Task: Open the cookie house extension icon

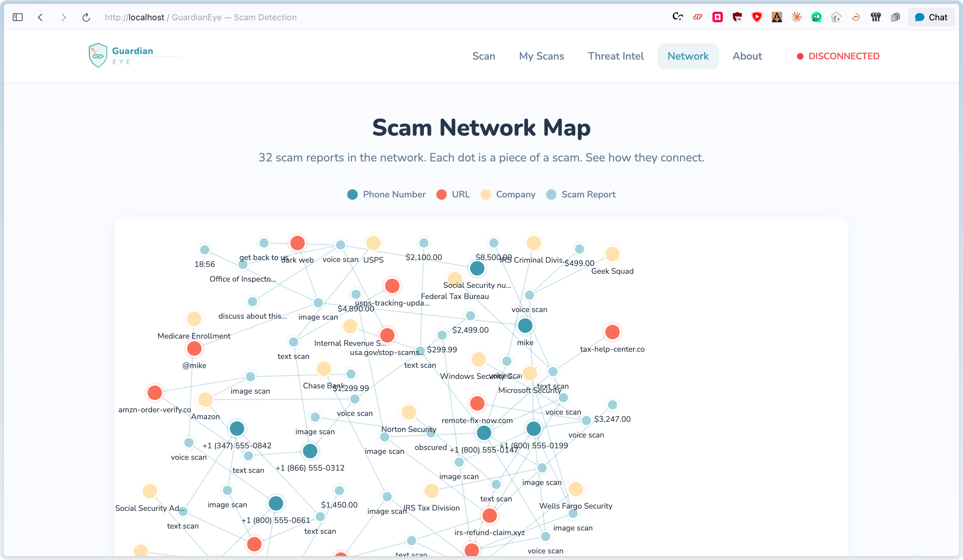Action: pos(836,17)
